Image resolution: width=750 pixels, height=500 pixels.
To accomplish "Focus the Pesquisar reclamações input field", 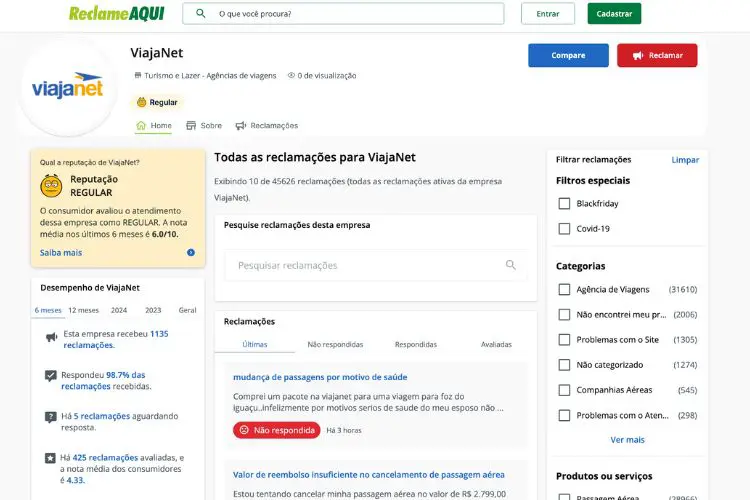I will point(376,265).
